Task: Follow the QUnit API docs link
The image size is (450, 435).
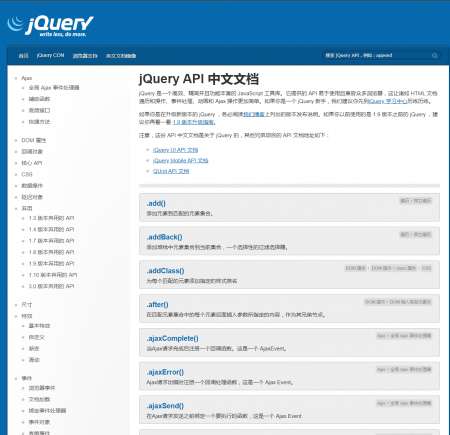Action: tap(171, 171)
